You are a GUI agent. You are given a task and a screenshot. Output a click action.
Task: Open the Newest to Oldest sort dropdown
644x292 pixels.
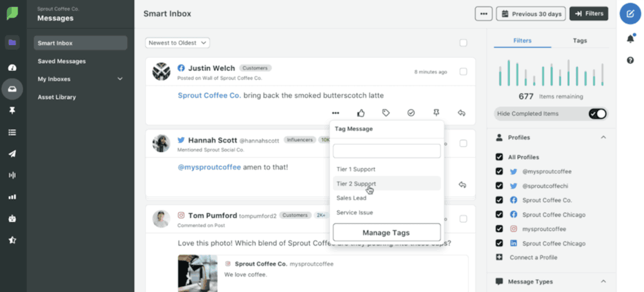coord(177,43)
